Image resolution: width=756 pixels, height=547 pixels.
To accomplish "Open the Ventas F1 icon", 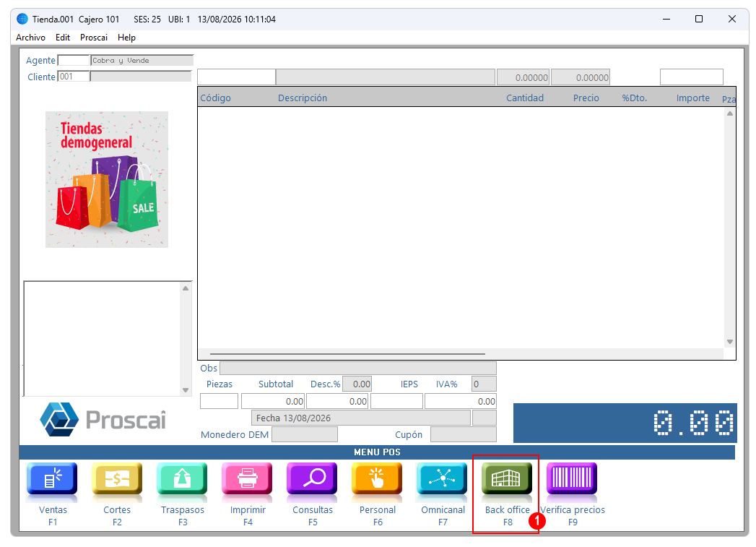I will coord(52,480).
